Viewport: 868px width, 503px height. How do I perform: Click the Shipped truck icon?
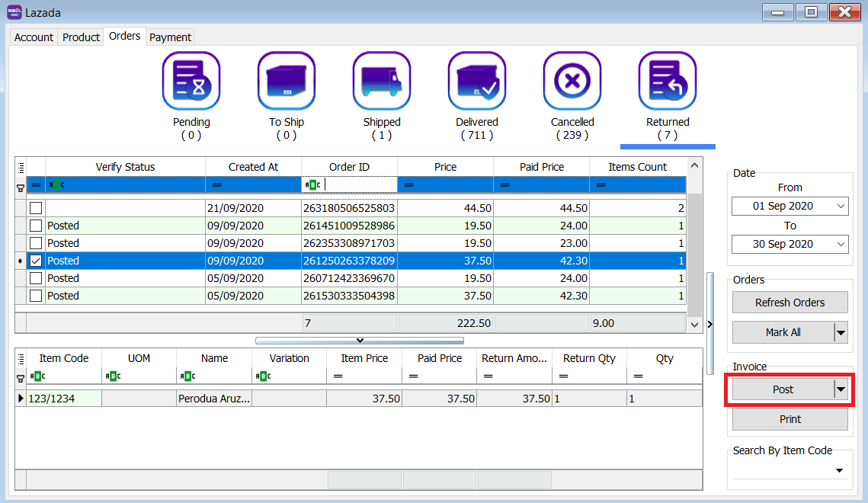tap(382, 82)
